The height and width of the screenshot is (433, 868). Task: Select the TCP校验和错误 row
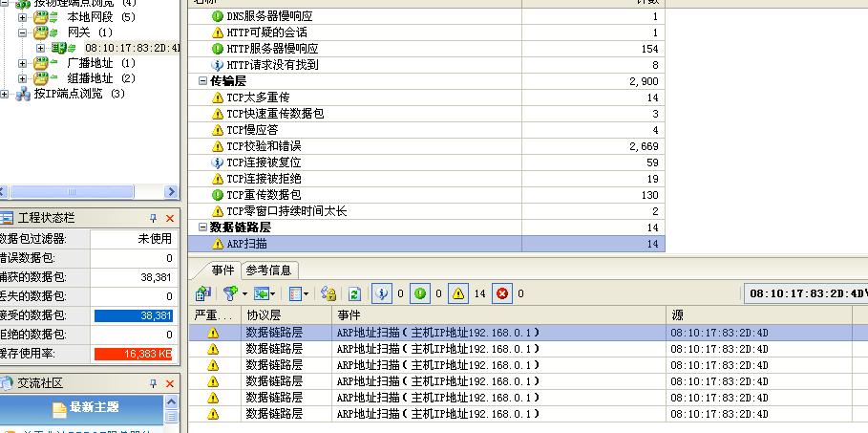coord(426,146)
